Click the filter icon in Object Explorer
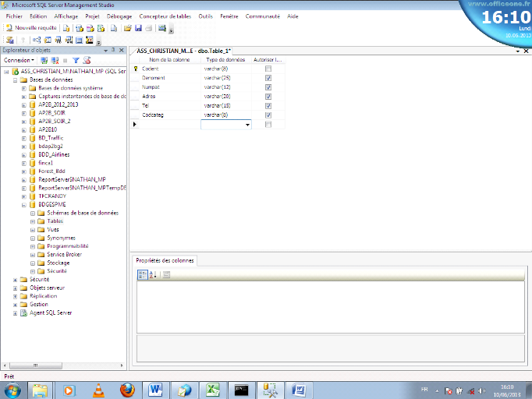Image resolution: width=532 pixels, height=399 pixels. 76,60
